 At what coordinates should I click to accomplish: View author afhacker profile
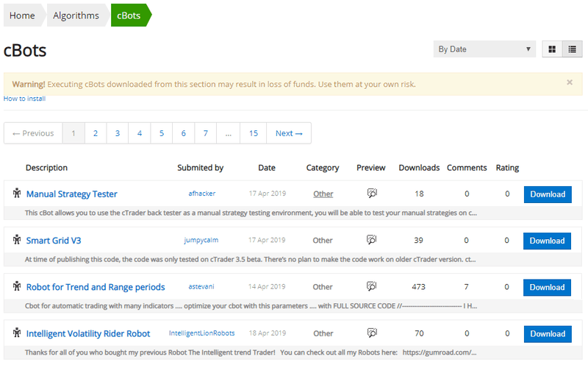(x=201, y=194)
